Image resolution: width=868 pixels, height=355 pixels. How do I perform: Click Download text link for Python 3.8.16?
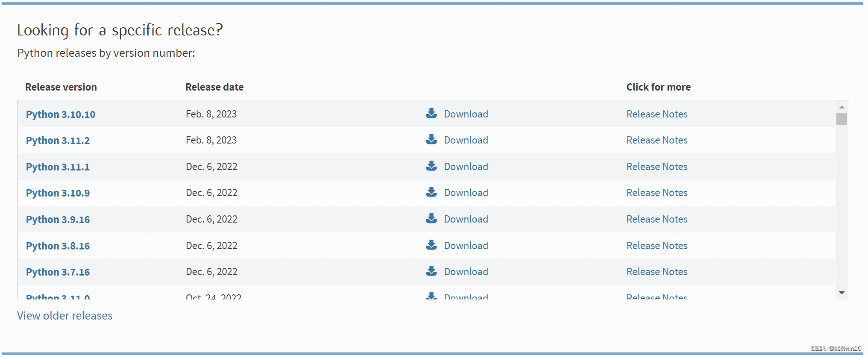[x=466, y=246]
